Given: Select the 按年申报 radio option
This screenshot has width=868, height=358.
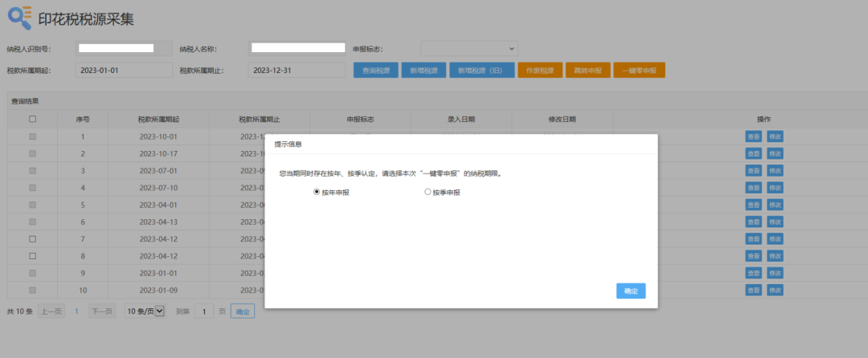Looking at the screenshot, I should tap(317, 193).
